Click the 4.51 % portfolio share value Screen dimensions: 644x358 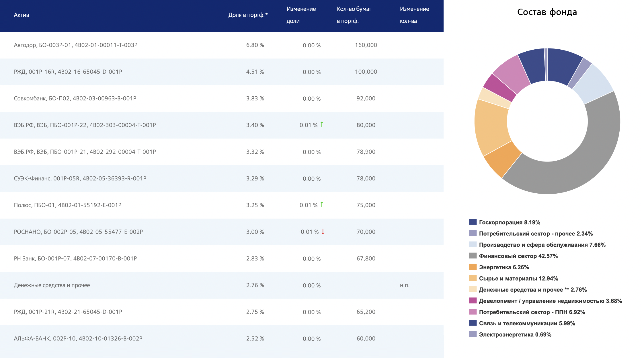pos(255,72)
